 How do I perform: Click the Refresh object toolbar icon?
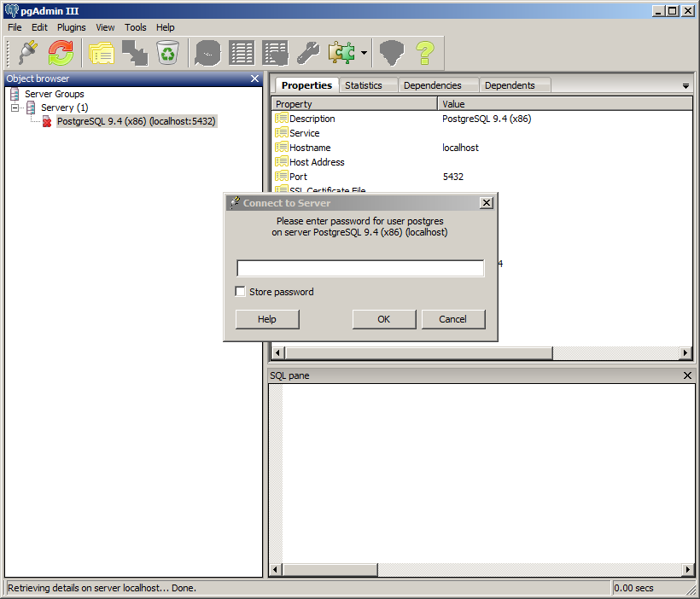61,53
